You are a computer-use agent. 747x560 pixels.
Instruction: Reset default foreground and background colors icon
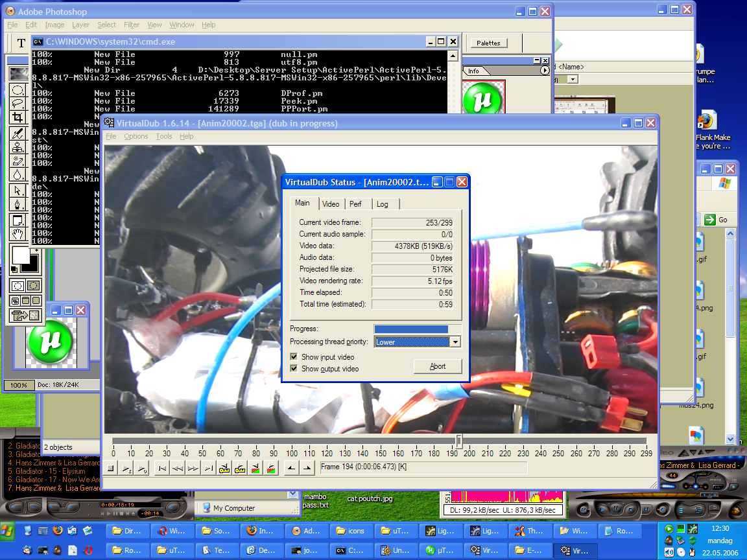click(14, 270)
